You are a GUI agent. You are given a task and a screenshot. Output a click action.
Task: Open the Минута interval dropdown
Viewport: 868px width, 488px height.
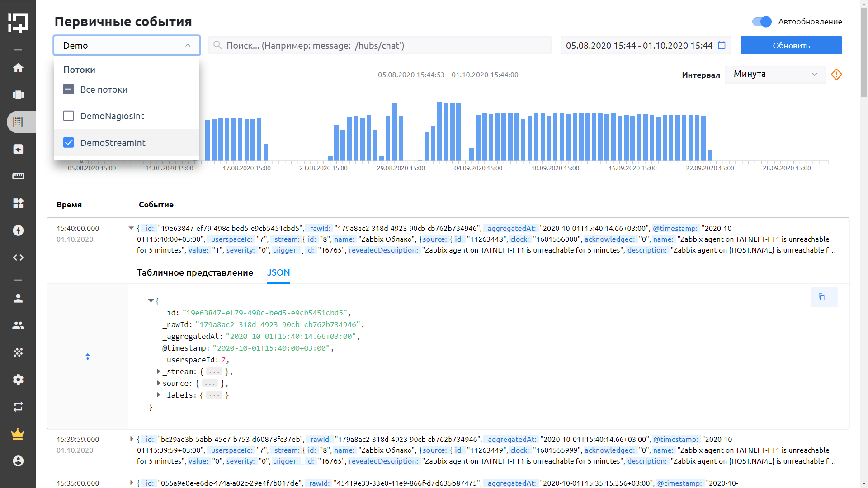[x=775, y=74]
